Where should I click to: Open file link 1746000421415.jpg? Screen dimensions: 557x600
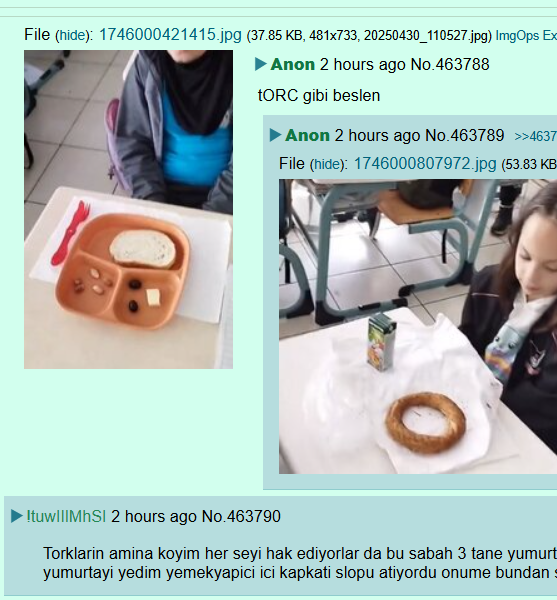170,35
